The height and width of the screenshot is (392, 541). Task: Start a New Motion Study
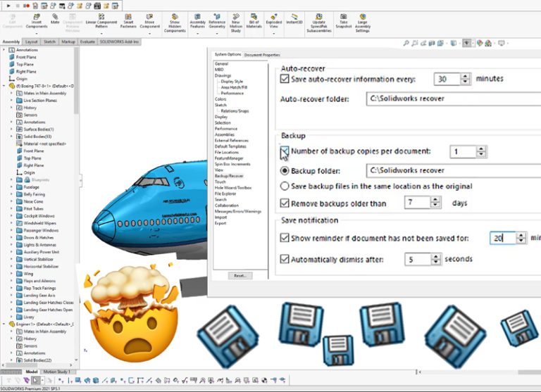click(236, 23)
